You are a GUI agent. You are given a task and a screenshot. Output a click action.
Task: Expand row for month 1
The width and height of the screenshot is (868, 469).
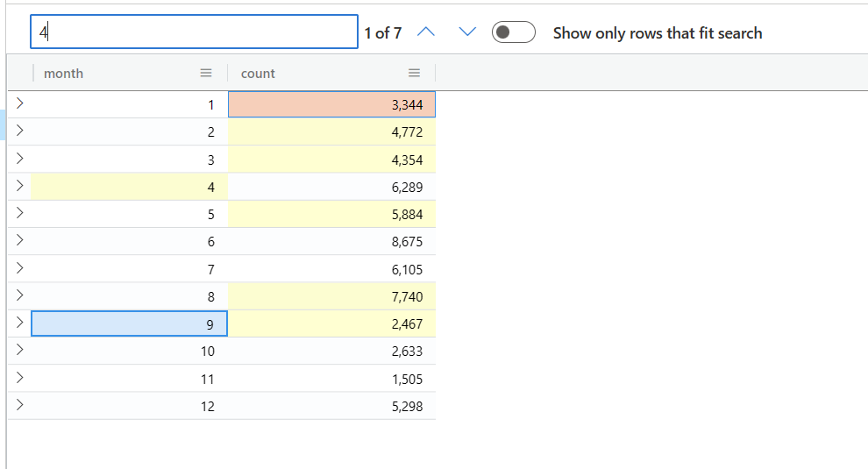[x=19, y=103]
